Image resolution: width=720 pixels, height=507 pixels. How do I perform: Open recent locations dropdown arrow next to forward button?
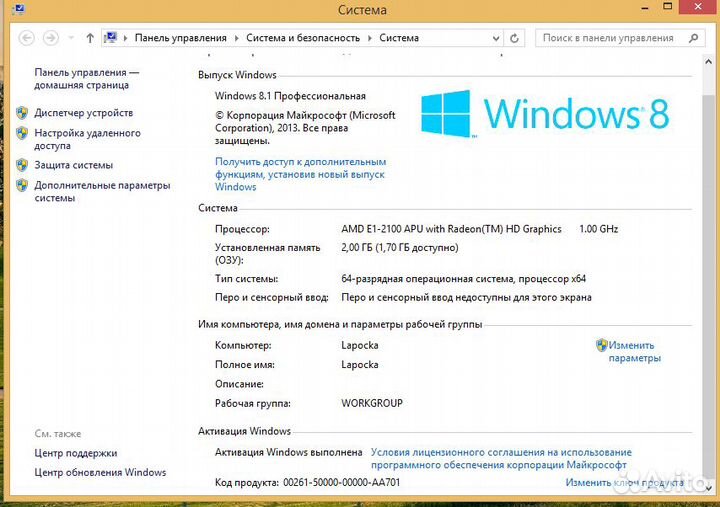point(71,38)
